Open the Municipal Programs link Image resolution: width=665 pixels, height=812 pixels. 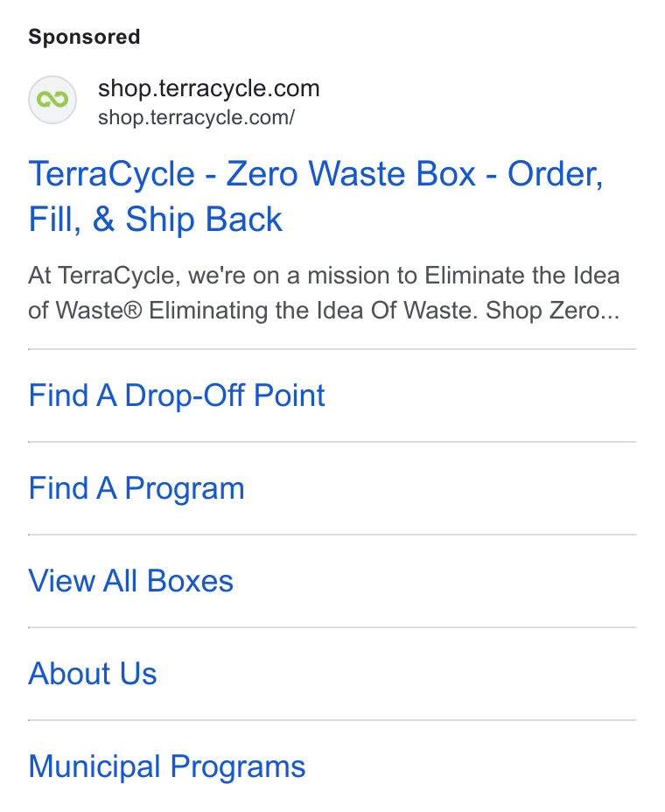pos(167,766)
